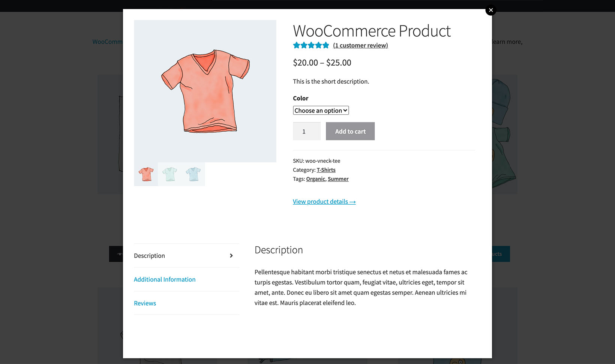
Task: Open the customer review link
Action: pyautogui.click(x=360, y=45)
